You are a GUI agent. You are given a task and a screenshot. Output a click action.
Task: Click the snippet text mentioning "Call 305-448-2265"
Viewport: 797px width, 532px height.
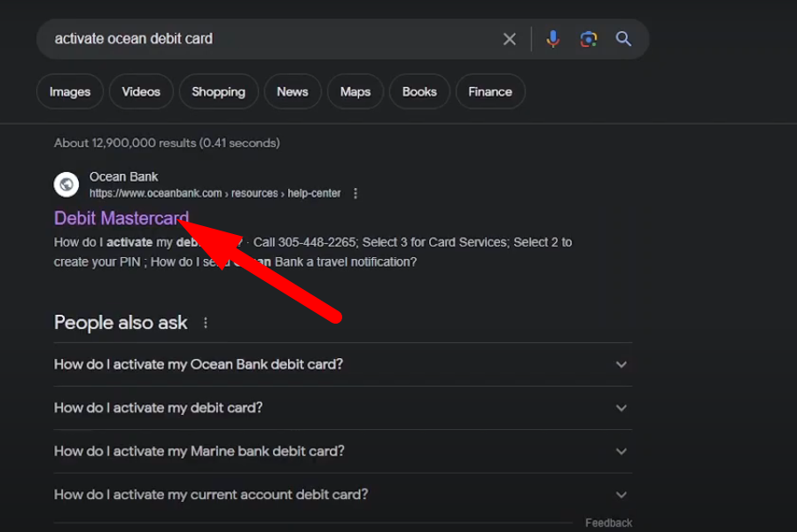(313, 253)
